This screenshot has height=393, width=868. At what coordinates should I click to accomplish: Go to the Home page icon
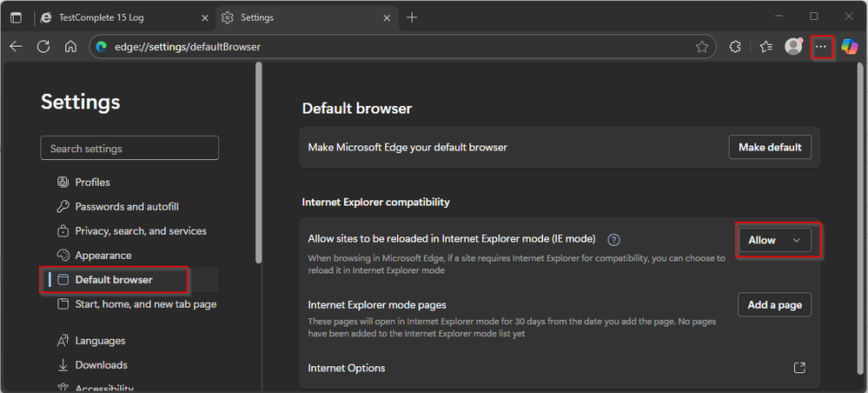click(71, 47)
